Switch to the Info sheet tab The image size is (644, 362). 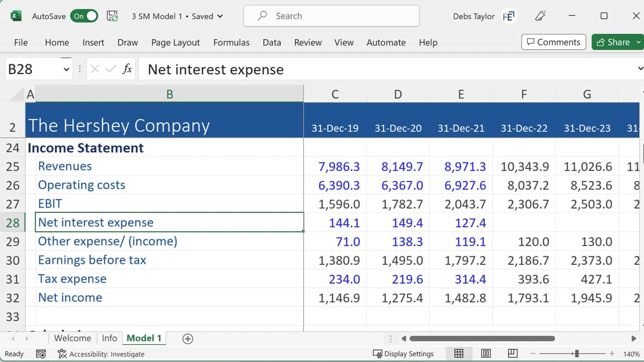coord(109,338)
